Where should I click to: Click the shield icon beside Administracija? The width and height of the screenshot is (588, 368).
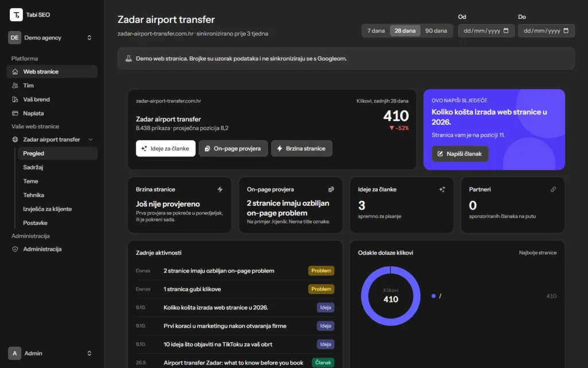(x=15, y=249)
